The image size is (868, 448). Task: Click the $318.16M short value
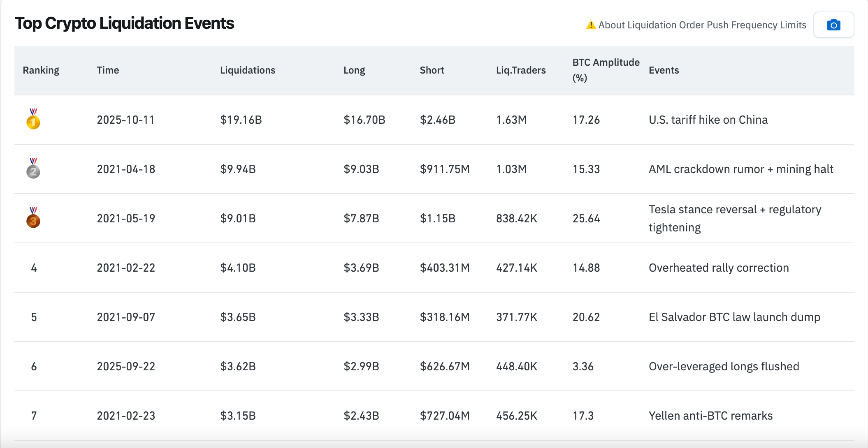tap(445, 317)
